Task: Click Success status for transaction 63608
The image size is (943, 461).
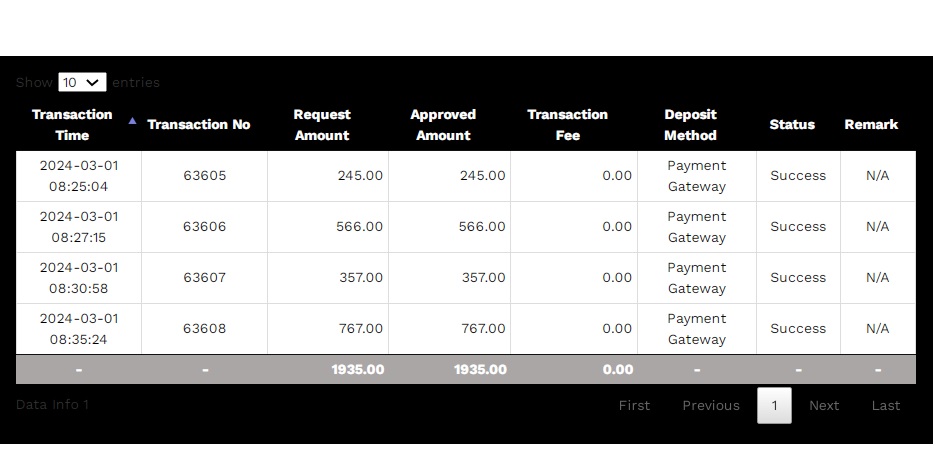Action: (798, 329)
